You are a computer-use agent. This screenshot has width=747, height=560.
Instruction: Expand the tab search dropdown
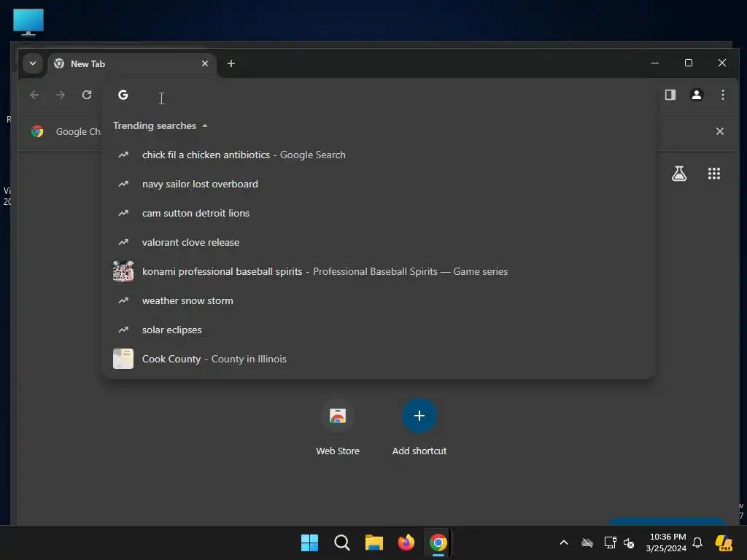tap(33, 63)
